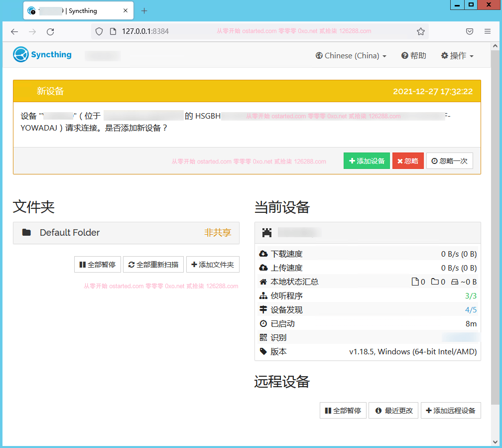This screenshot has height=448, width=502.
Task: Open the Chinese (China) language dropdown
Action: click(351, 56)
